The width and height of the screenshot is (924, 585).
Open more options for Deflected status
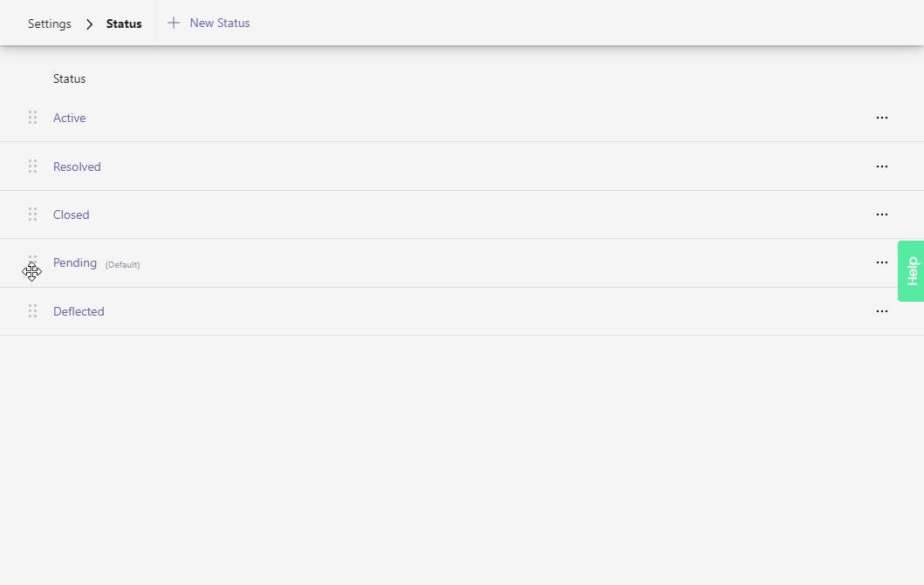(x=881, y=311)
